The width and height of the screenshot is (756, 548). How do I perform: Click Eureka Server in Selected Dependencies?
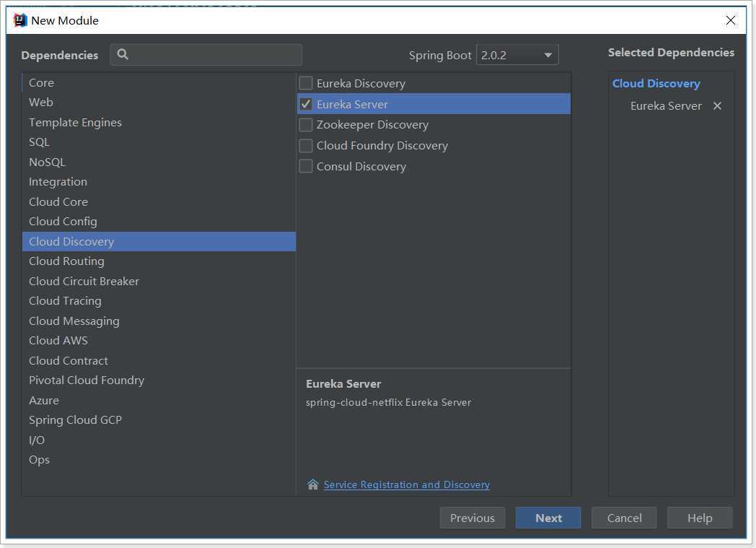(x=665, y=105)
